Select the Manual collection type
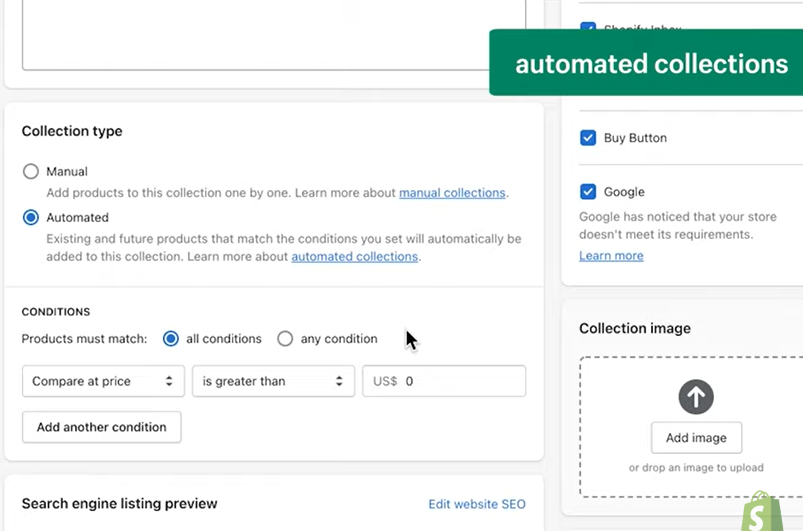This screenshot has height=531, width=803. point(31,171)
